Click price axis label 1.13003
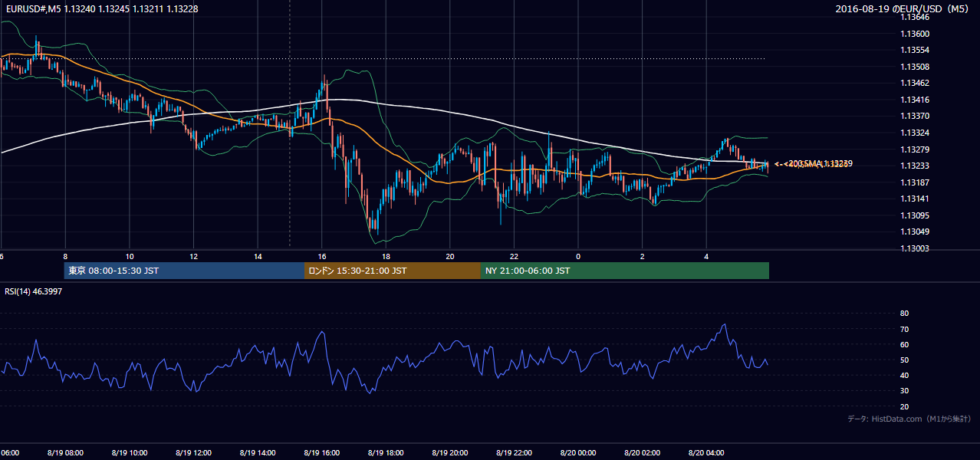Screen dimensions: 980x460 click(915, 248)
